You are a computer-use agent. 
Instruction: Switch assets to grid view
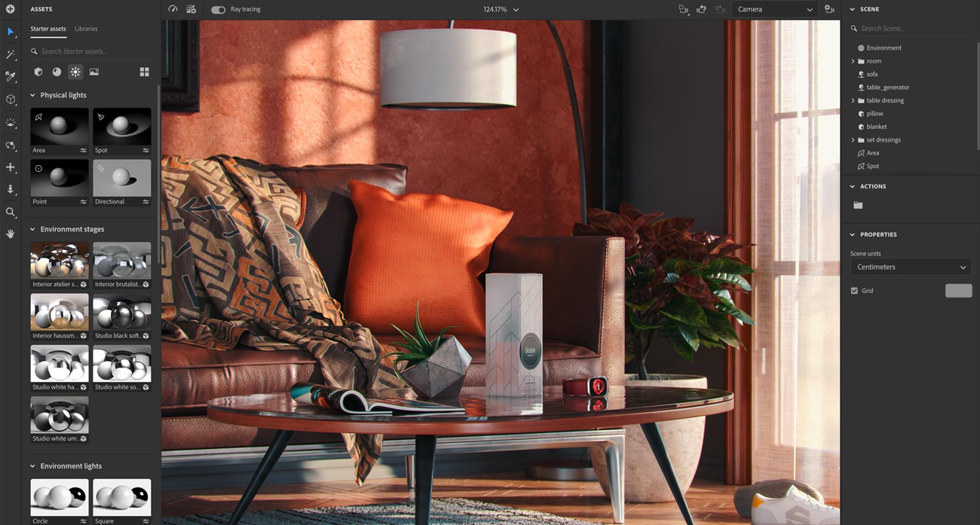[x=144, y=72]
